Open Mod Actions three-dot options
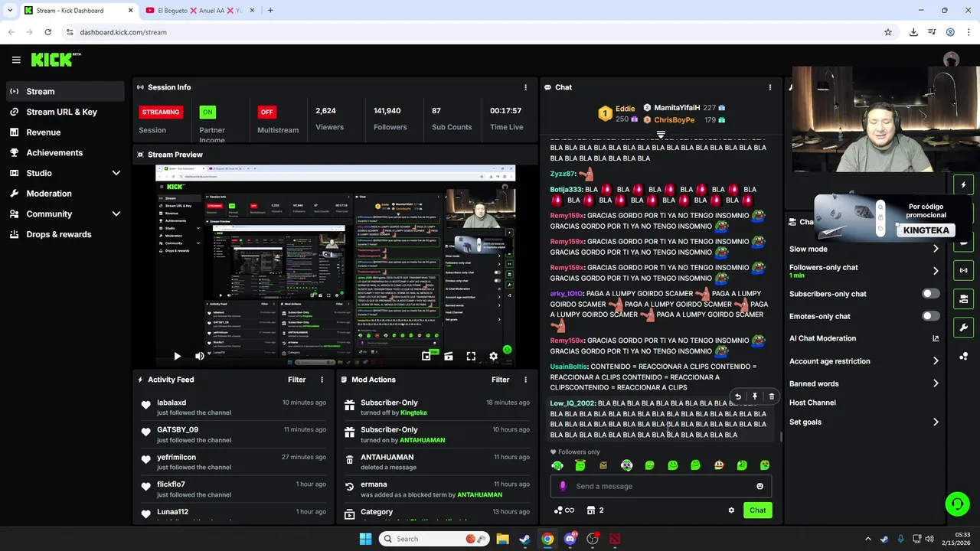This screenshot has width=980, height=551. 525,380
